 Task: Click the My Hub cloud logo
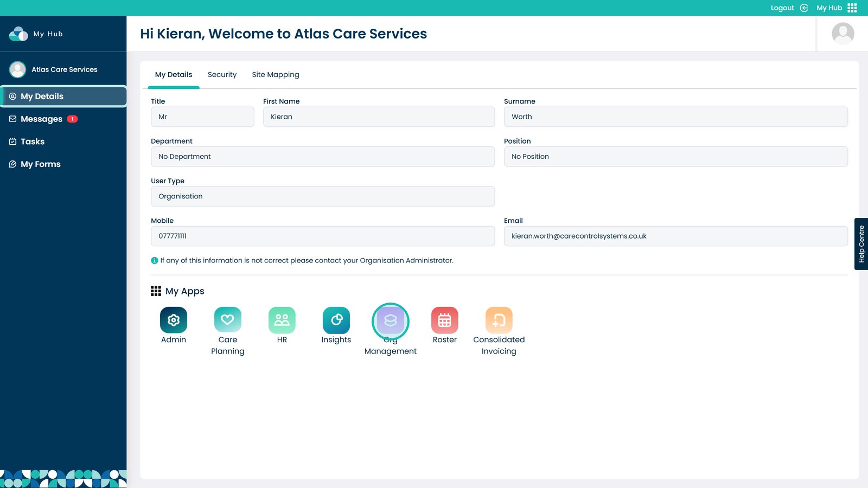[18, 34]
